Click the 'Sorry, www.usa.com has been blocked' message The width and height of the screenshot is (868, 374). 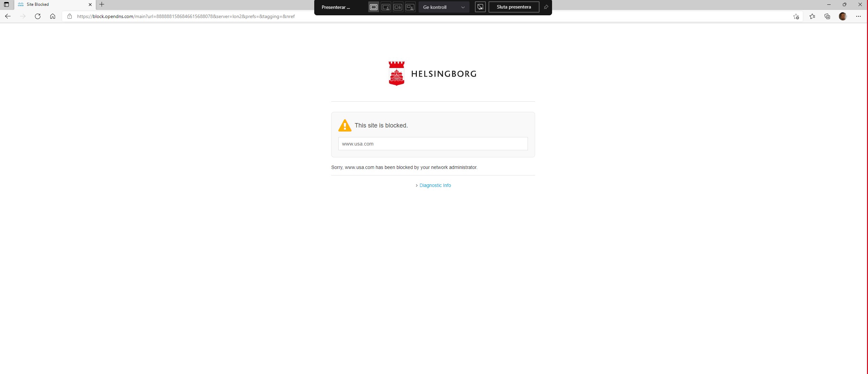click(x=404, y=167)
